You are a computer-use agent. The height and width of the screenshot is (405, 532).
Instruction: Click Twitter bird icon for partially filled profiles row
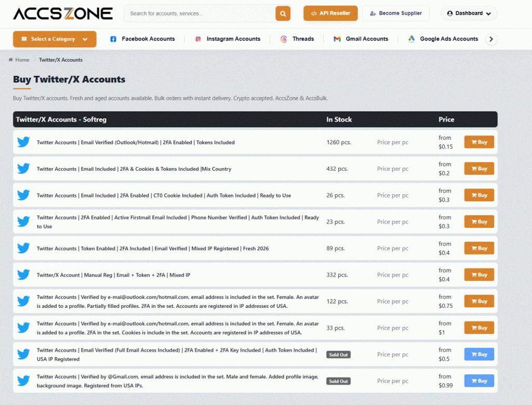(23, 301)
